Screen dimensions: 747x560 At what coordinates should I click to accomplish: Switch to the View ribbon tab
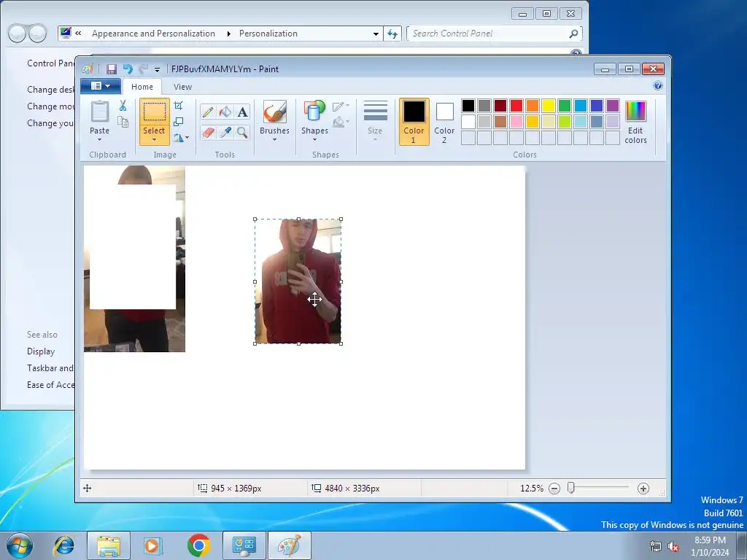click(x=182, y=87)
